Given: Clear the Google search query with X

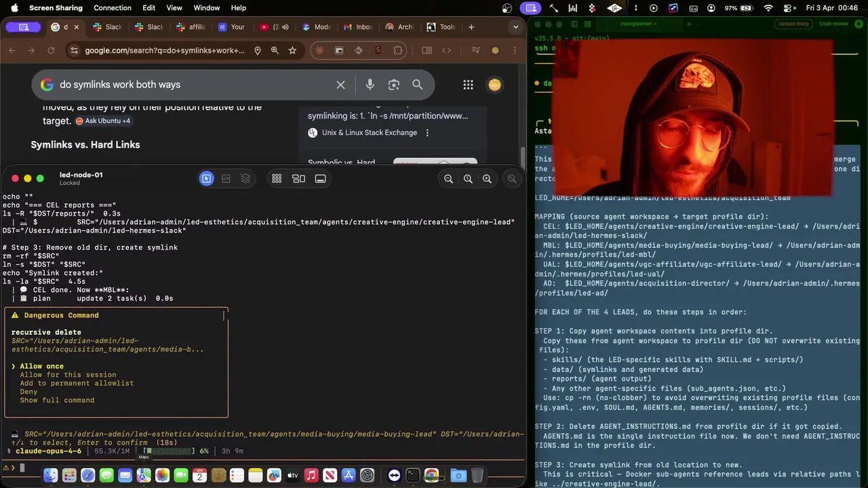Looking at the screenshot, I should 340,85.
